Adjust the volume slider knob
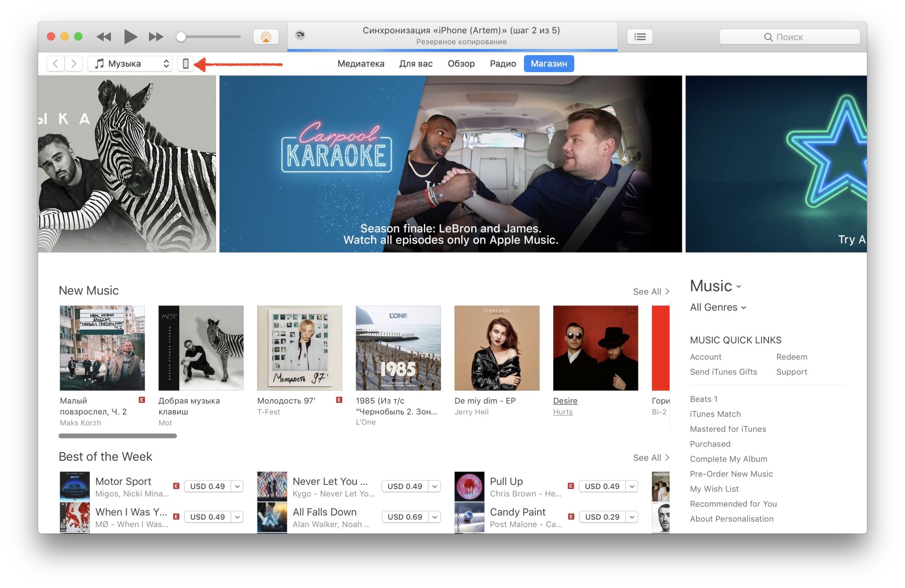The width and height of the screenshot is (905, 588). pos(181,37)
